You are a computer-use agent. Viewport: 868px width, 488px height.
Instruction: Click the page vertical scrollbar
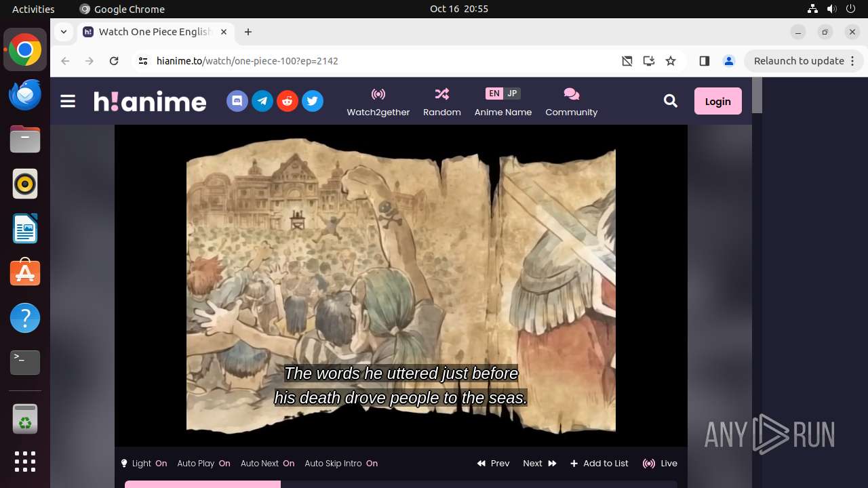[757, 96]
